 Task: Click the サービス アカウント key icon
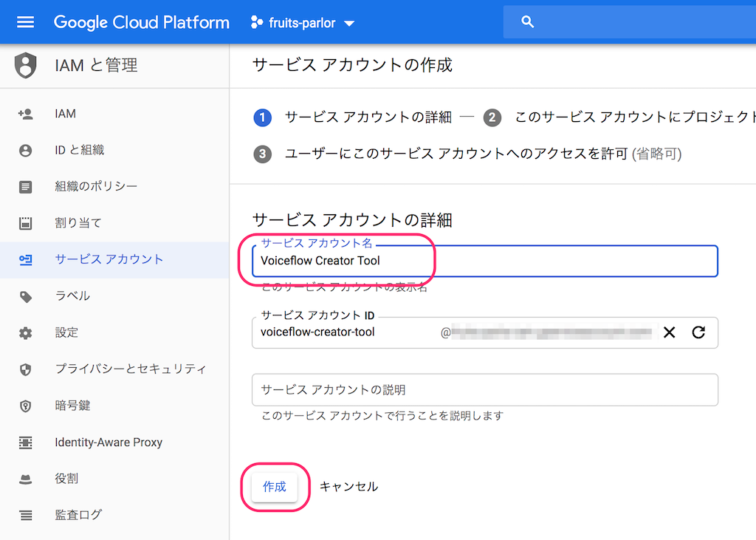pos(26,259)
